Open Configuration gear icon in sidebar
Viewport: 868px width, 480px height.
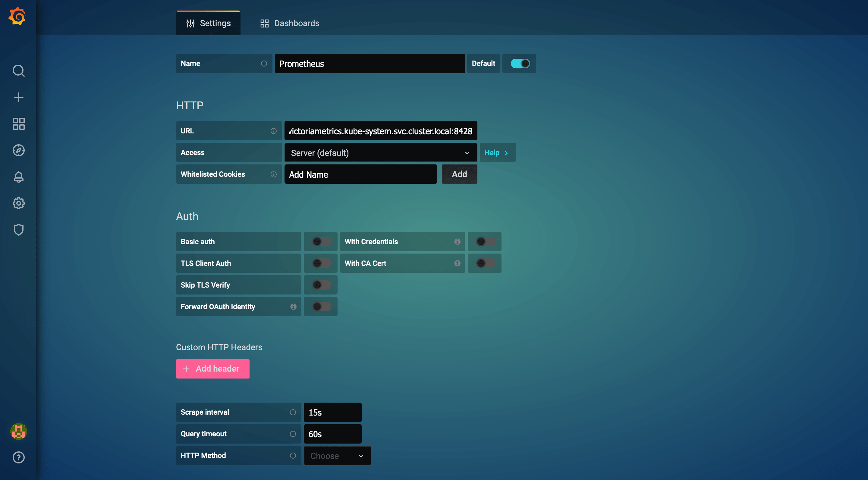tap(18, 203)
